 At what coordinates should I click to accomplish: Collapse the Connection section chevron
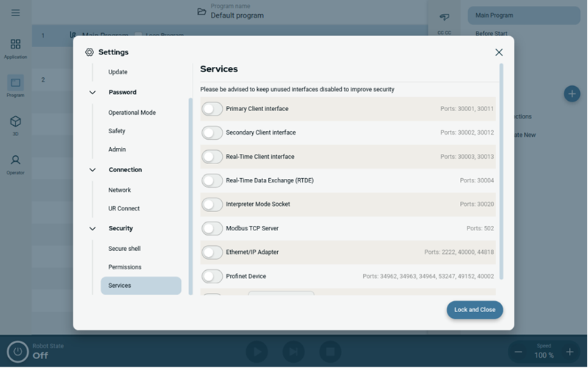point(93,170)
